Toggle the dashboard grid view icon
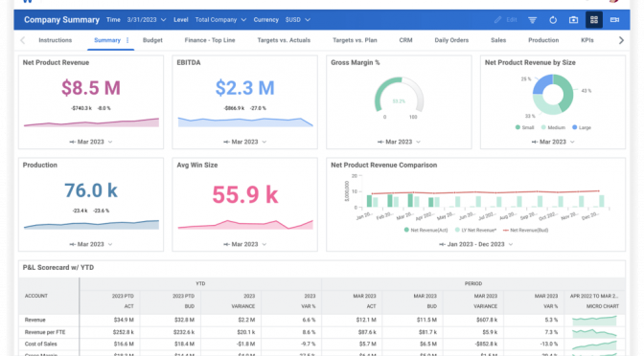The image size is (644, 356). 594,20
